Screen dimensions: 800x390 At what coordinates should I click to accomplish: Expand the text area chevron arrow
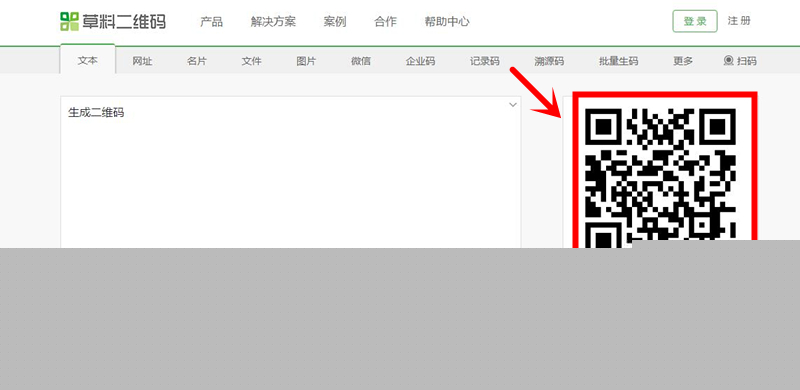513,105
